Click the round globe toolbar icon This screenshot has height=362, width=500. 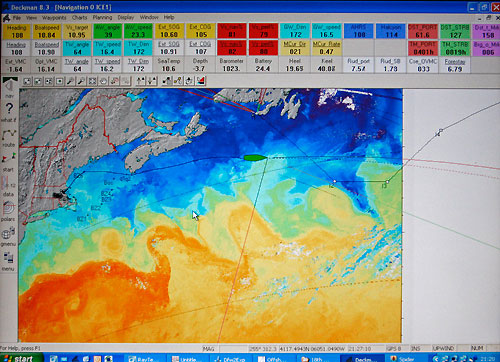104,81
